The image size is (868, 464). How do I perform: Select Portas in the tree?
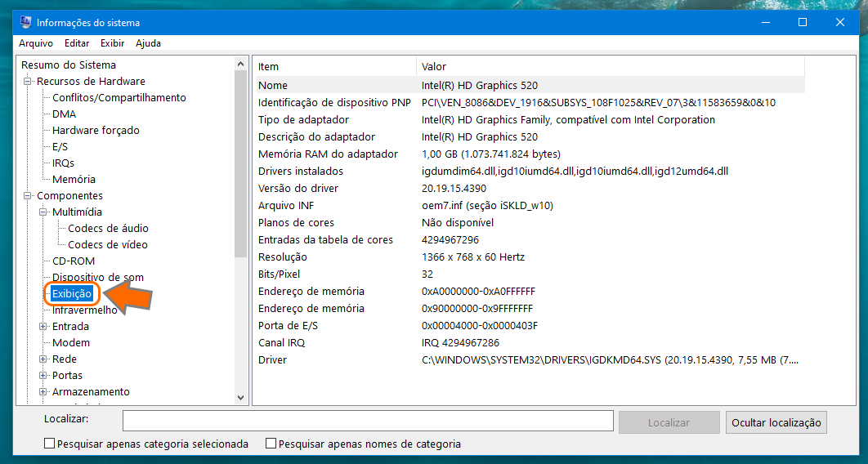[67, 375]
